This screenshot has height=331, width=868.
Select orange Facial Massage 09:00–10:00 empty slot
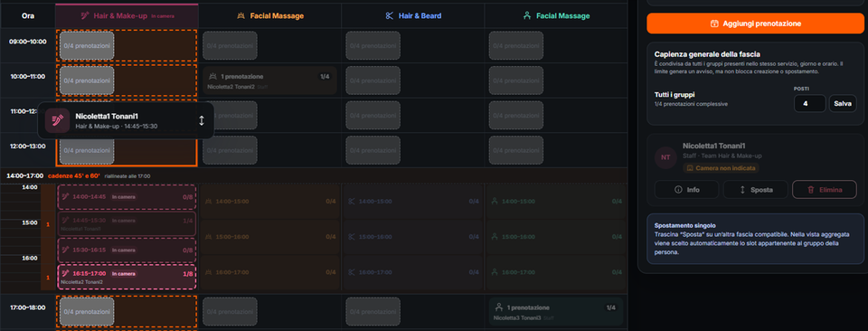230,45
